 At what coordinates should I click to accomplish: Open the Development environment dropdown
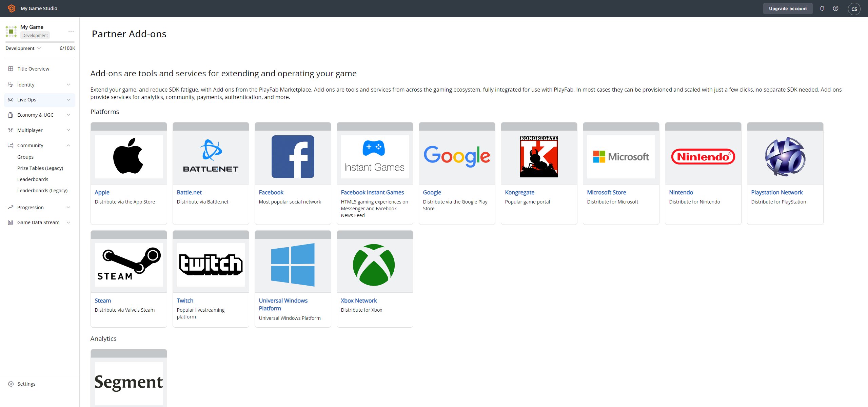tap(23, 48)
